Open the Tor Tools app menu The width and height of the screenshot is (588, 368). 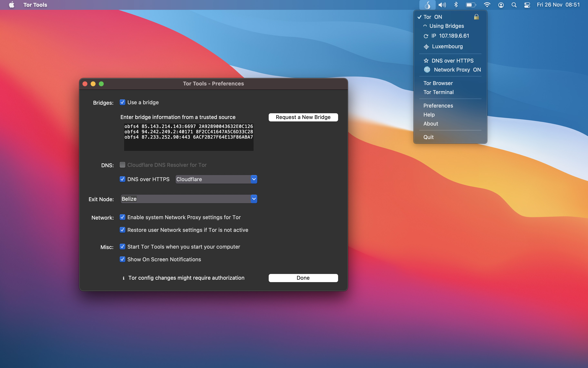click(x=35, y=5)
